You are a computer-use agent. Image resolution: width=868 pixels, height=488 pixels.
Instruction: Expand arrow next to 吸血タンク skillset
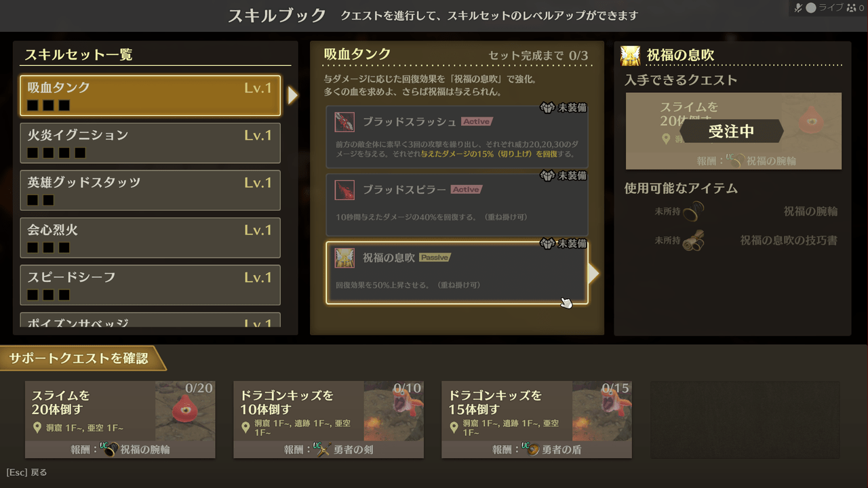click(293, 96)
